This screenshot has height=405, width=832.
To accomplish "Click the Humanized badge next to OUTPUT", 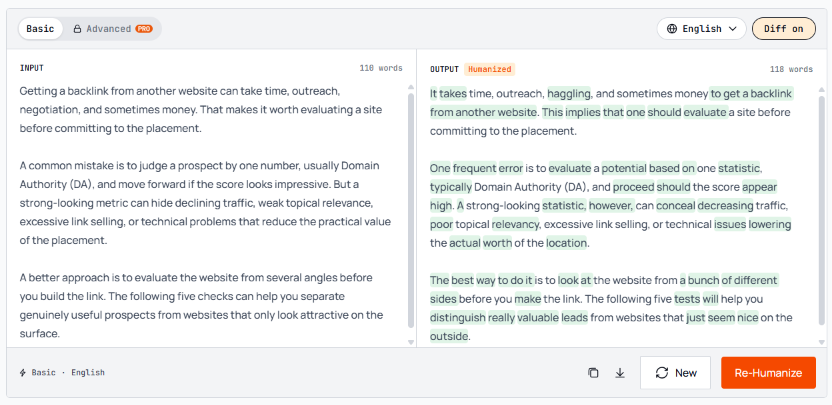I will pyautogui.click(x=489, y=69).
